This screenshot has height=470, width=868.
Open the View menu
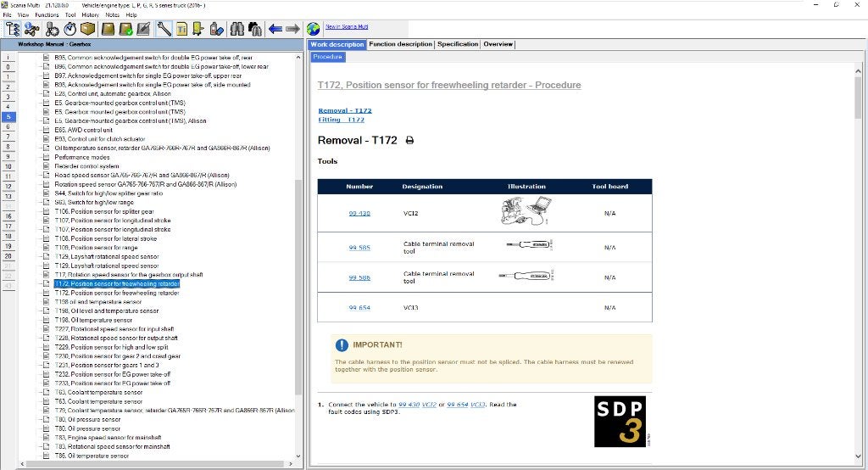[x=23, y=15]
